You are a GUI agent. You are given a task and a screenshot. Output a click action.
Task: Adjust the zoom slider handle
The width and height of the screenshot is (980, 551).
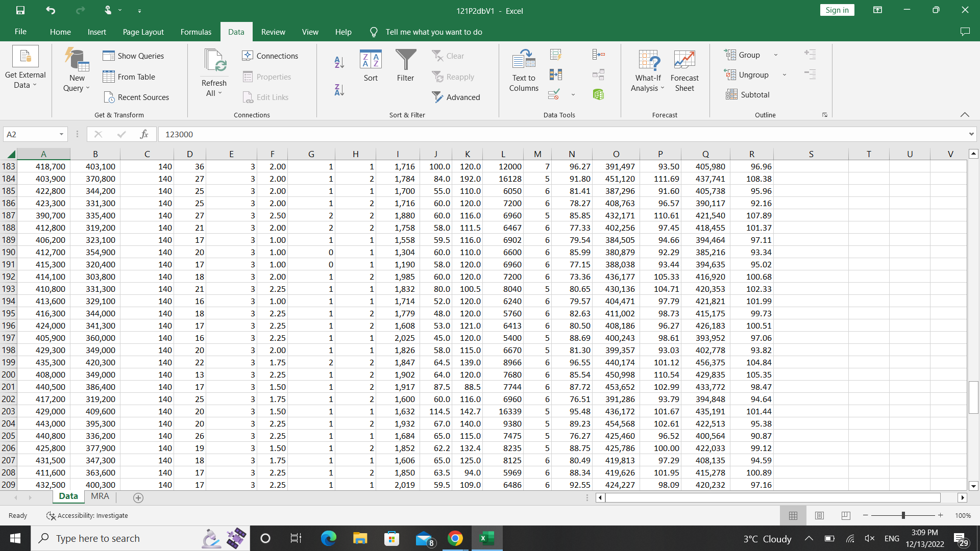(903, 515)
